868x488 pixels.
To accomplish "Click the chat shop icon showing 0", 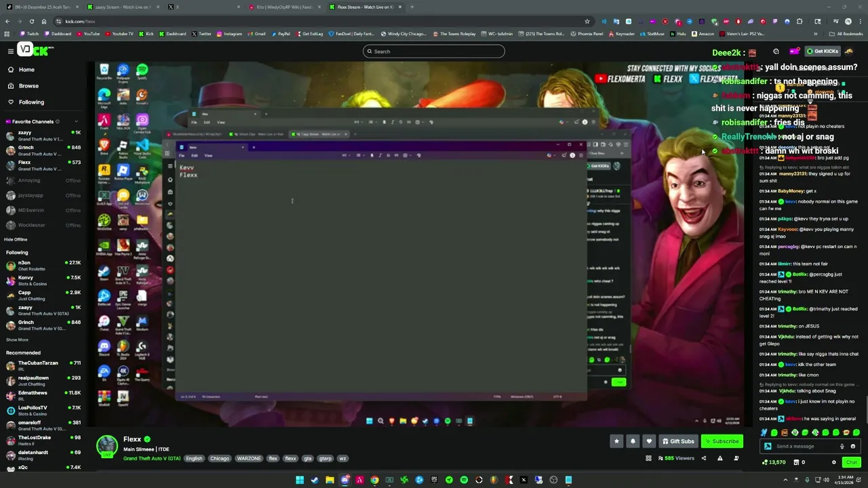I will pyautogui.click(x=799, y=462).
